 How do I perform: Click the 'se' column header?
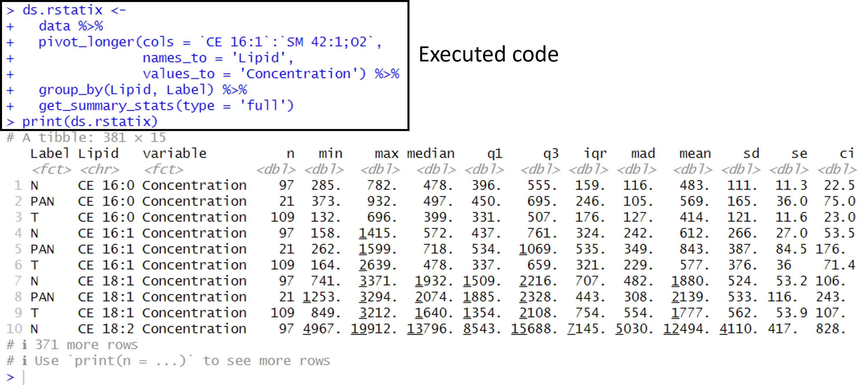coord(799,154)
